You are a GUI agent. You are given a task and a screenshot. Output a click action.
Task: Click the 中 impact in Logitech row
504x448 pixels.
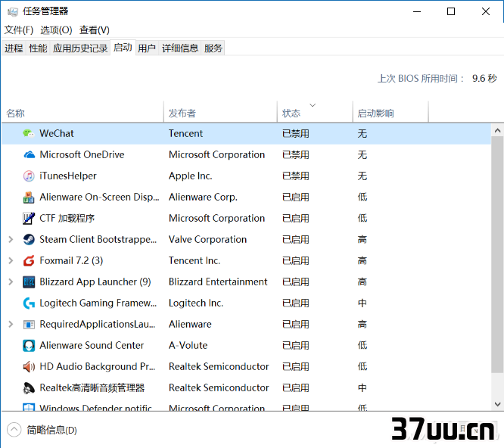pyautogui.click(x=362, y=303)
